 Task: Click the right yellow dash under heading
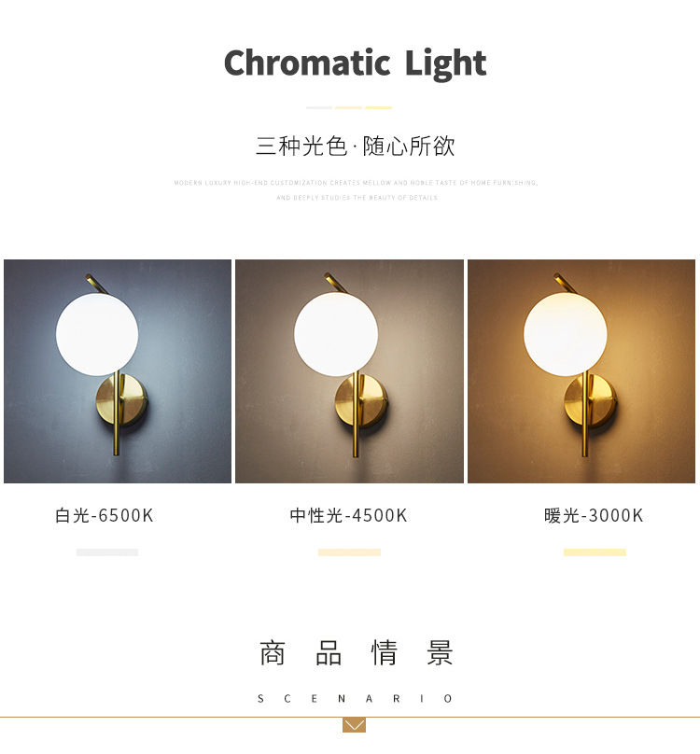coord(378,107)
